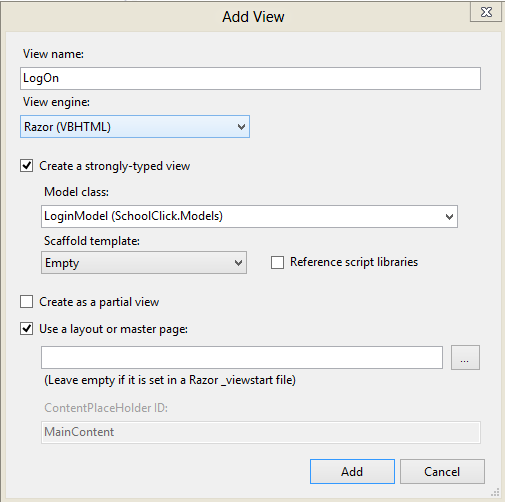Click the layout page path field

[242, 357]
